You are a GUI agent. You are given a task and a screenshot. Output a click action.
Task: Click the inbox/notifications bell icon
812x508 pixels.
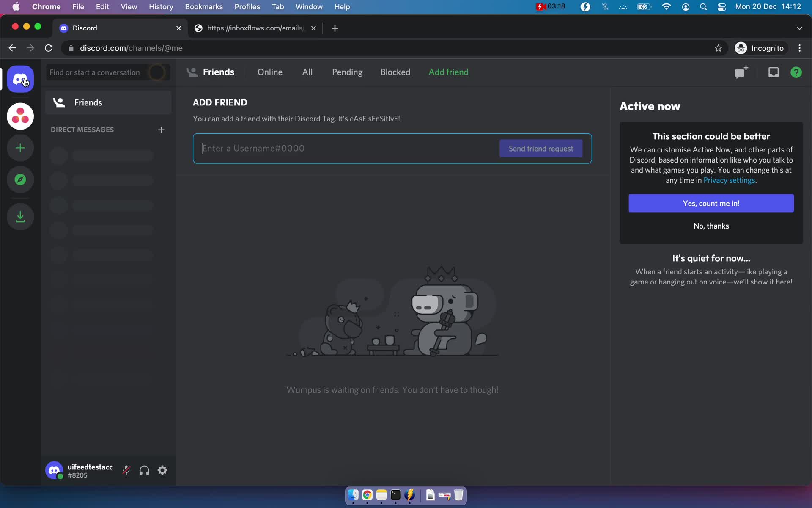773,72
